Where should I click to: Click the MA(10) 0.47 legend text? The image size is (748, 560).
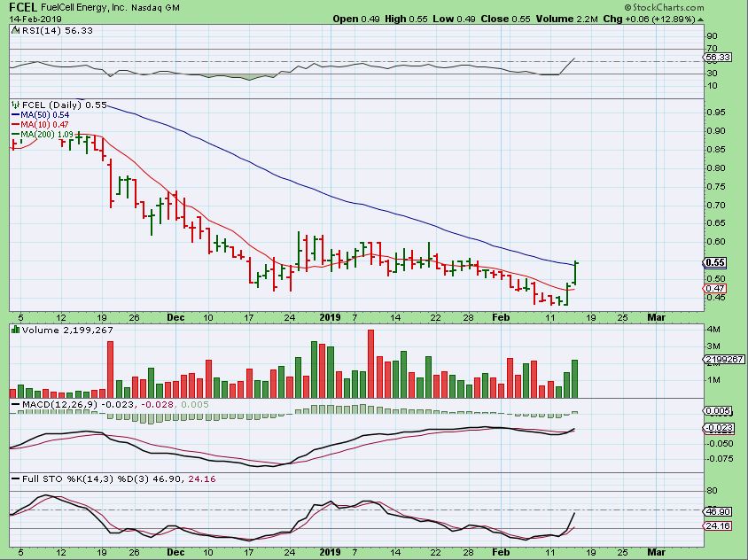click(x=44, y=125)
